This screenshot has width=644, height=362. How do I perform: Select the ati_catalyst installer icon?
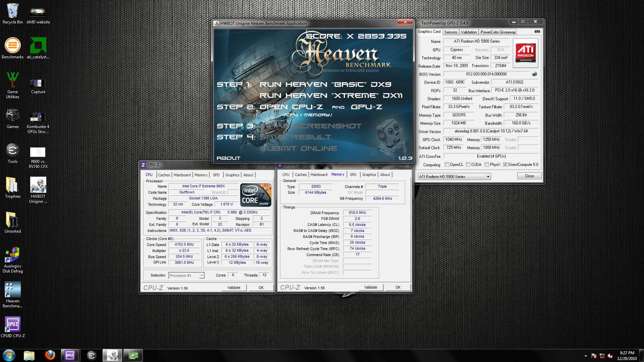[x=38, y=48]
